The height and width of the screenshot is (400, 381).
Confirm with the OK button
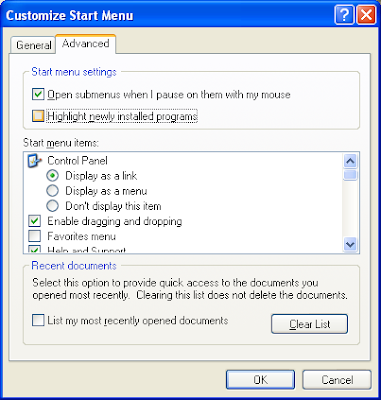coord(260,380)
